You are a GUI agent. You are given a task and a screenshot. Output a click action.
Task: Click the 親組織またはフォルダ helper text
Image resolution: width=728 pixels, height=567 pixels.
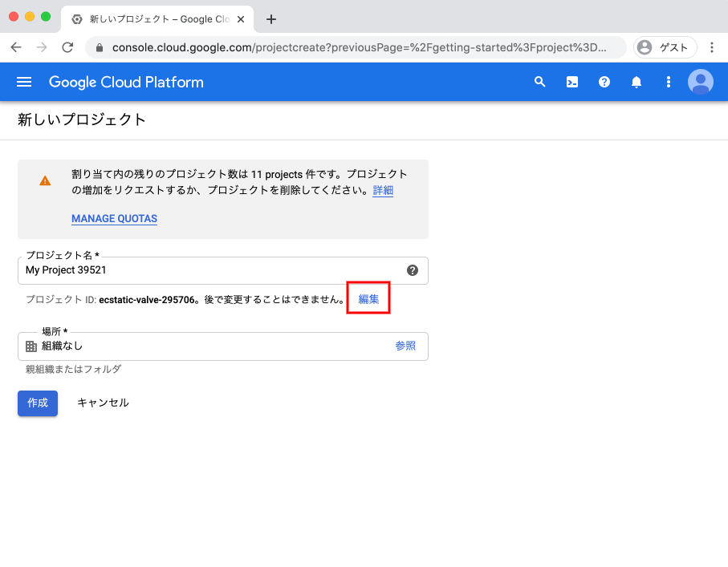(73, 370)
